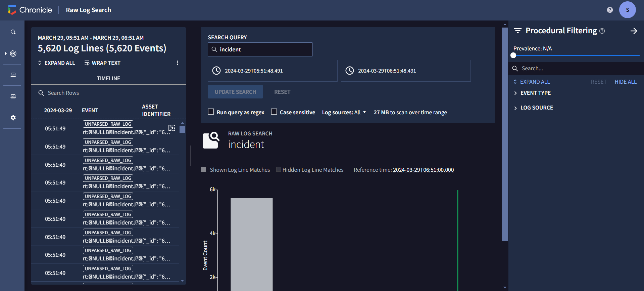Viewport: 644px width, 291px height.
Task: Click the end time clock icon
Action: [350, 71]
